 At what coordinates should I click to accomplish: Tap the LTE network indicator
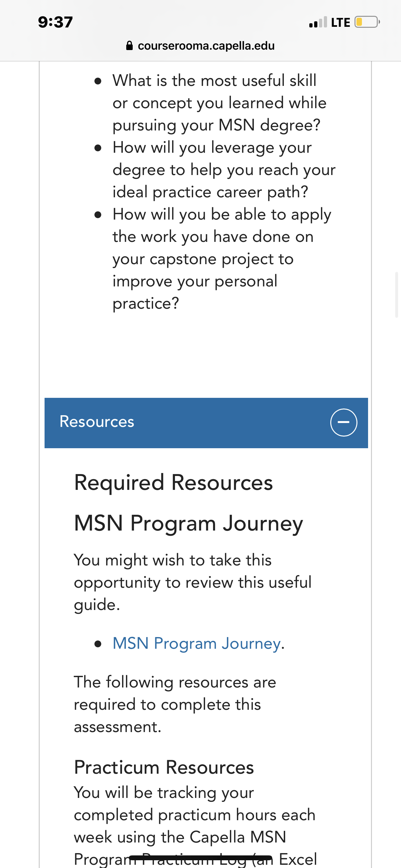(x=341, y=22)
